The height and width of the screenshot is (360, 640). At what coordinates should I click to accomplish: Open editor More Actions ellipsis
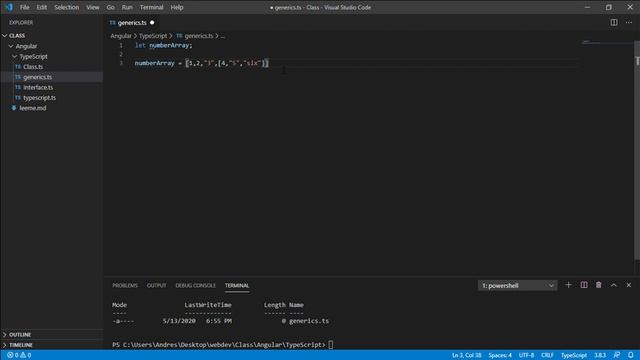(x=629, y=22)
